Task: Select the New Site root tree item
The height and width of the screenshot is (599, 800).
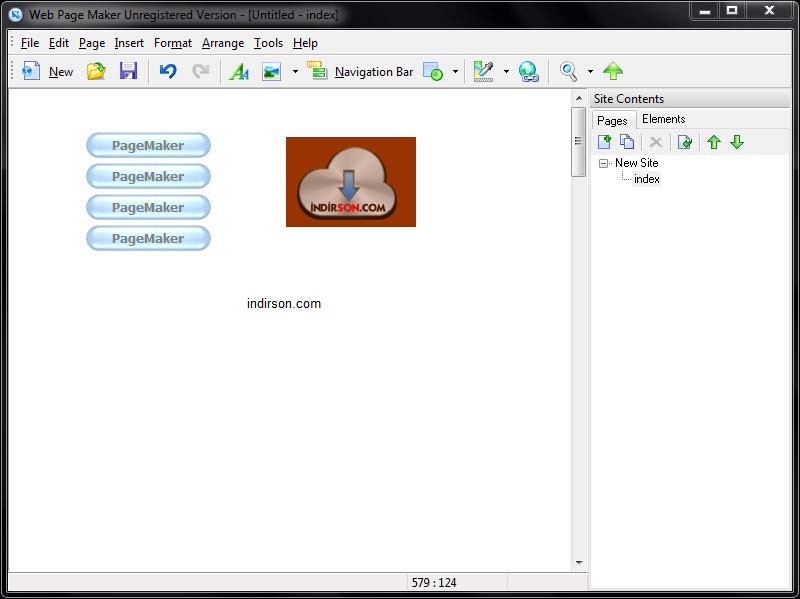Action: coord(636,163)
